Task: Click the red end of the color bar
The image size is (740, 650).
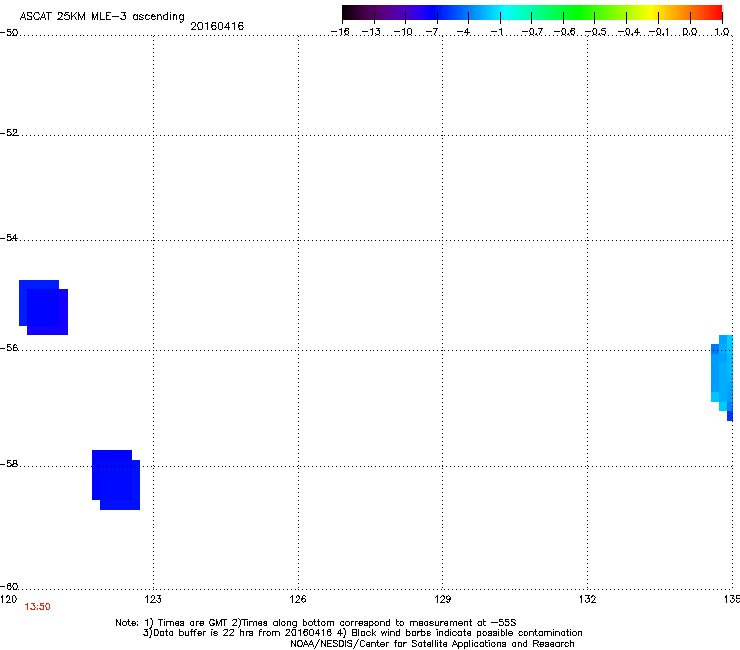Action: [713, 12]
